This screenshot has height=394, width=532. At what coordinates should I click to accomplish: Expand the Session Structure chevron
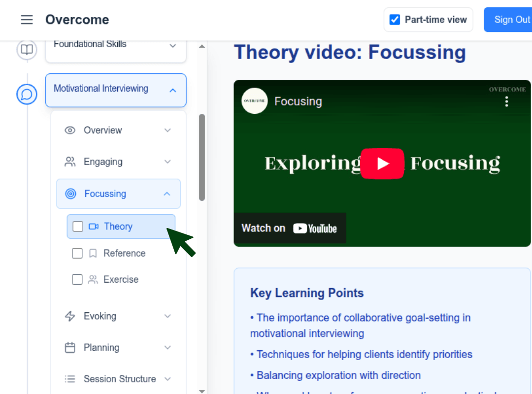[x=167, y=379]
